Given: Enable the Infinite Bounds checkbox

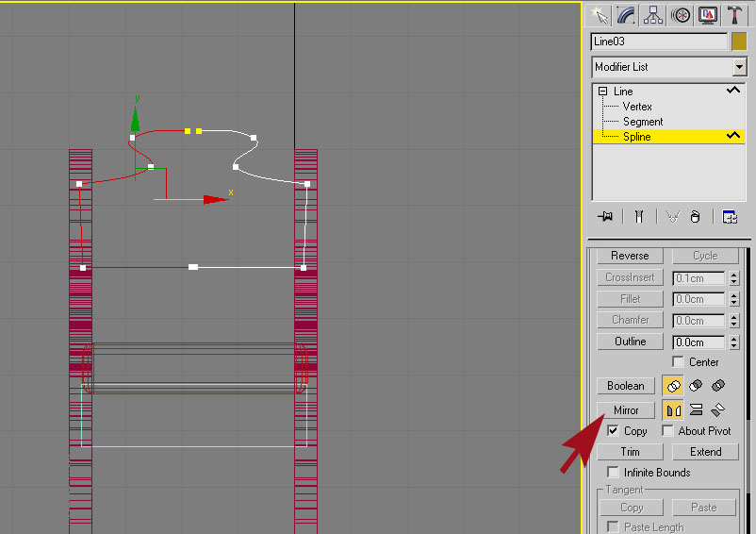Looking at the screenshot, I should (x=613, y=473).
